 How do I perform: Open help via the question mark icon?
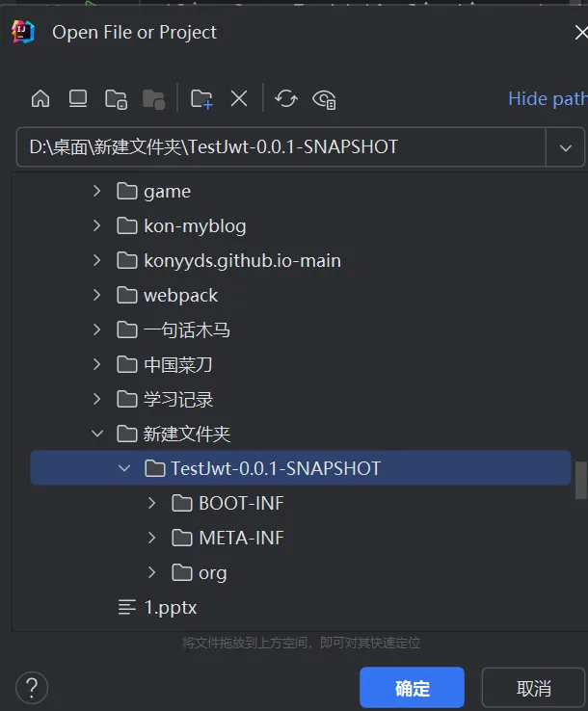[32, 688]
